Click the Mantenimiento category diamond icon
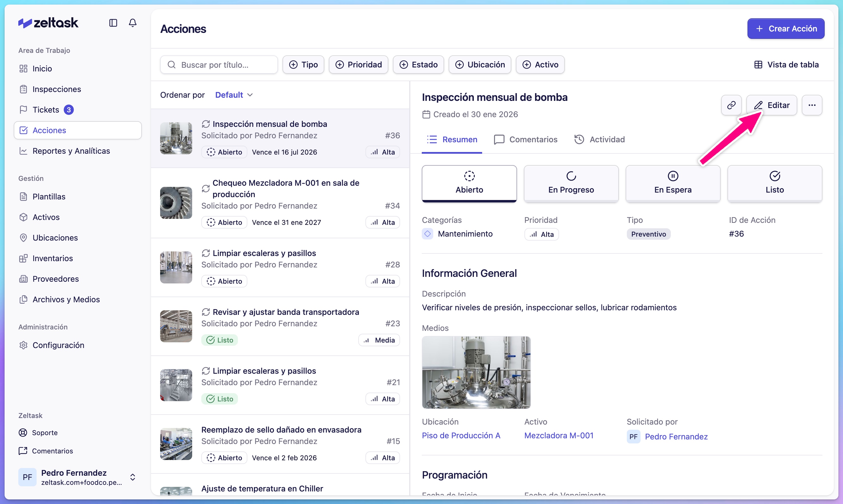Viewport: 843px width, 504px height. 428,234
